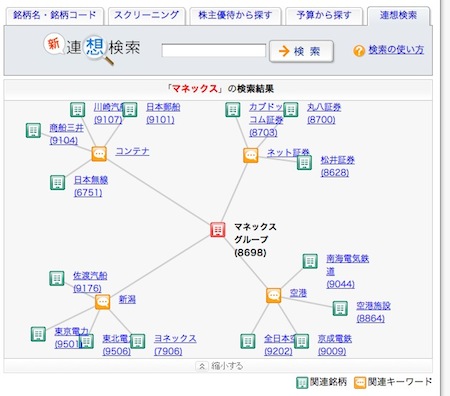The width and height of the screenshot is (450, 396).
Task: Open the 株主優待から探す tab
Action: (x=235, y=15)
